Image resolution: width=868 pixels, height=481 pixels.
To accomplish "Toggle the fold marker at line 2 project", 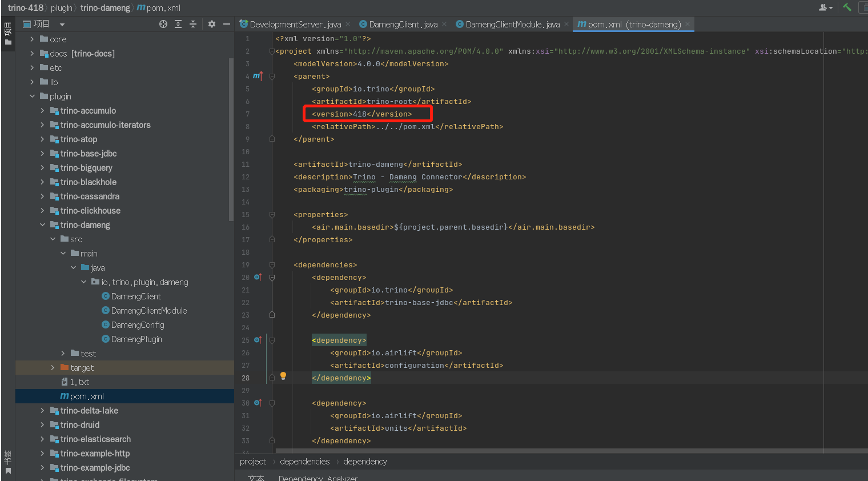I will 272,51.
